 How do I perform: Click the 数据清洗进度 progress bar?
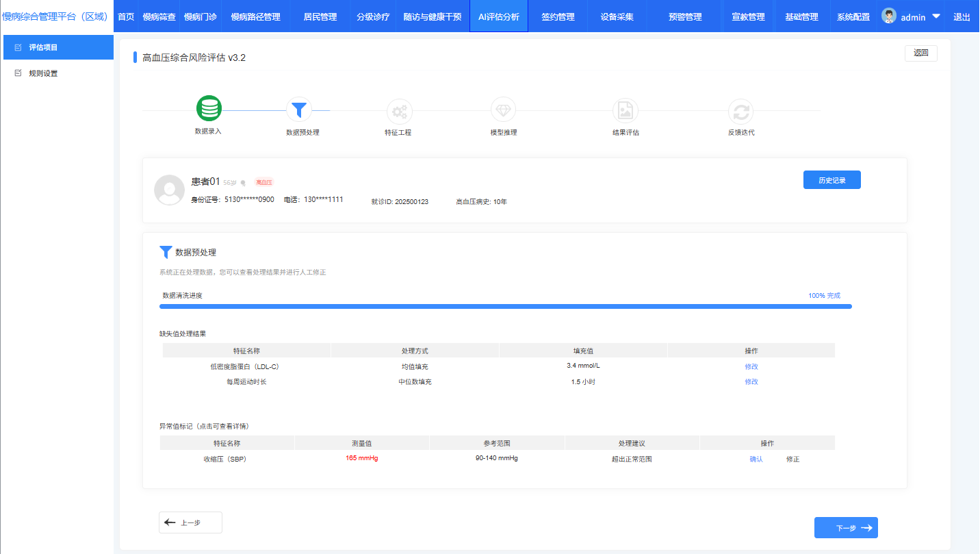(505, 306)
